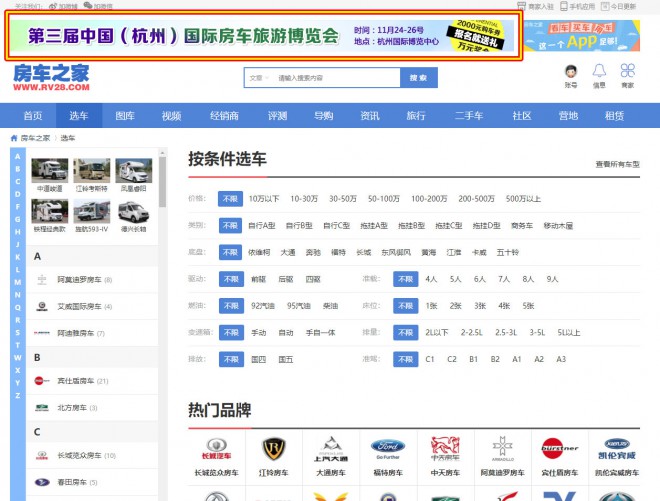Click the brand list scroll up arrow
The image size is (660, 501).
click(162, 152)
